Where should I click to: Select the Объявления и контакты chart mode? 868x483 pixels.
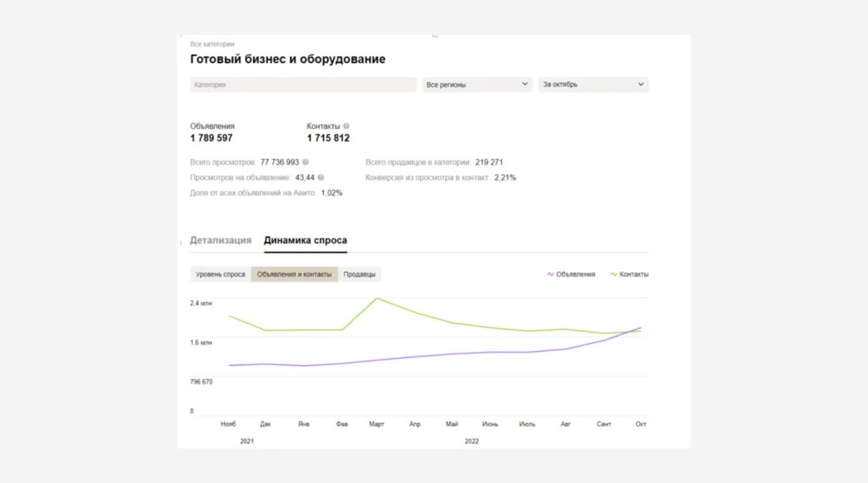294,274
